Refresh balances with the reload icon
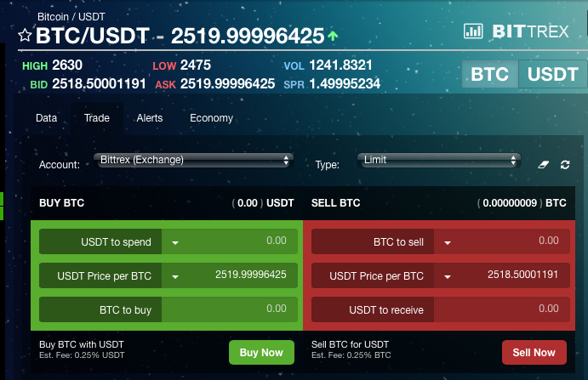This screenshot has width=588, height=380. click(x=565, y=165)
